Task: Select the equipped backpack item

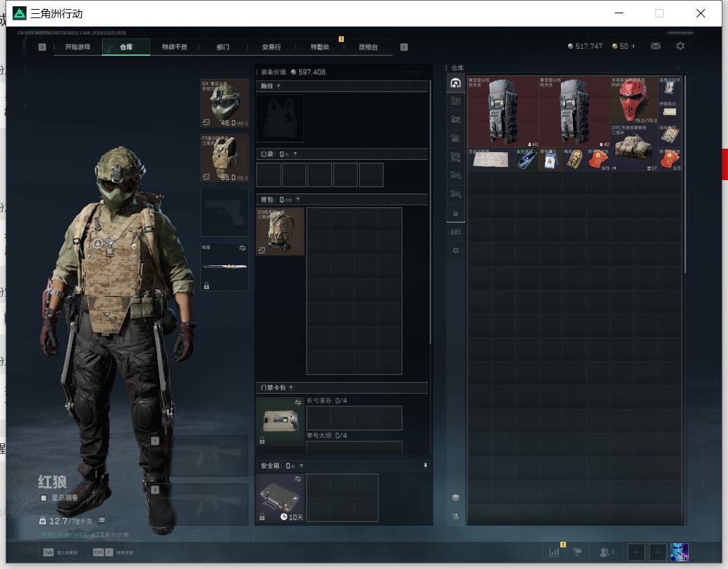Action: [280, 231]
